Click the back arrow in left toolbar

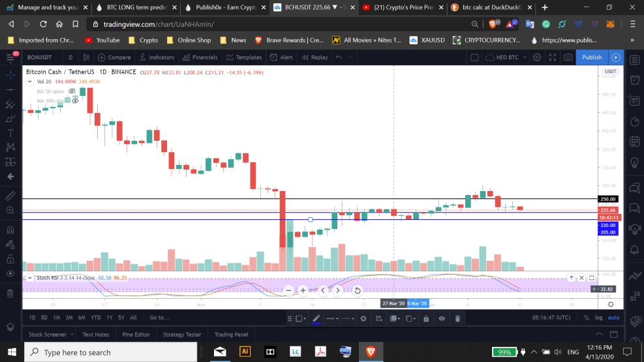click(10, 177)
